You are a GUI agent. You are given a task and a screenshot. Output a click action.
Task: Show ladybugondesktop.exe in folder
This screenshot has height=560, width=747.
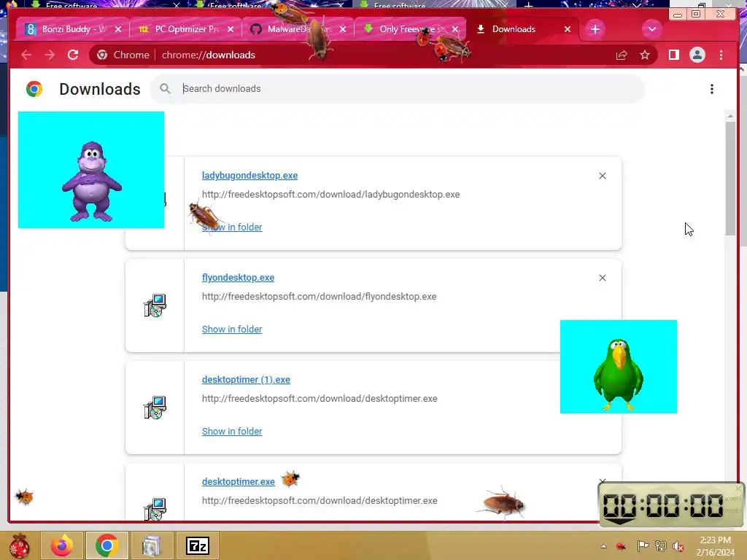click(232, 227)
